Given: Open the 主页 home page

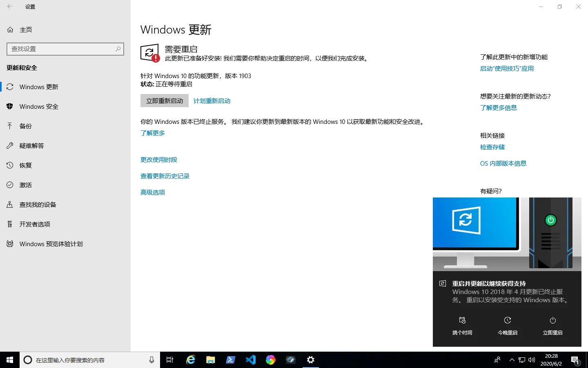Looking at the screenshot, I should click(x=25, y=29).
